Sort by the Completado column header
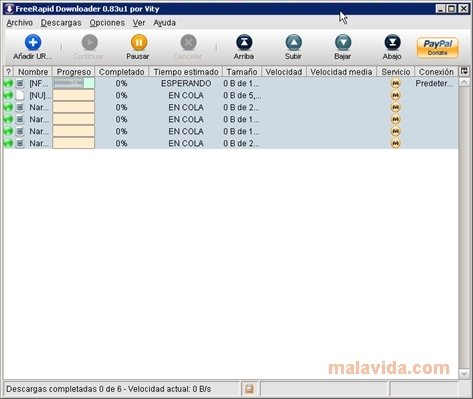 point(122,72)
